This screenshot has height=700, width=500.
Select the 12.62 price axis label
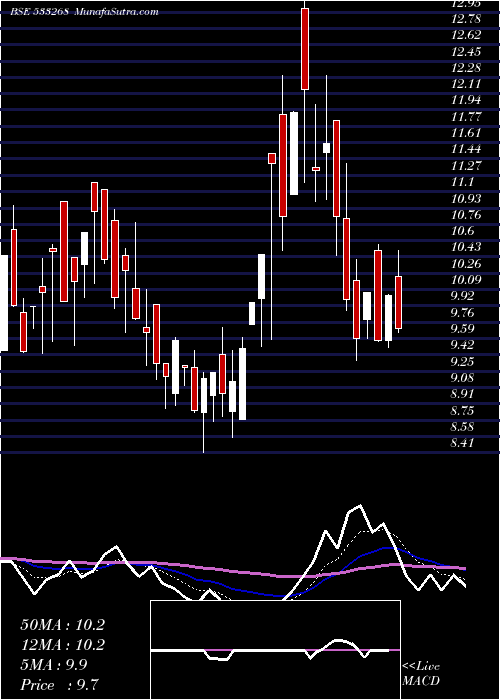(466, 36)
